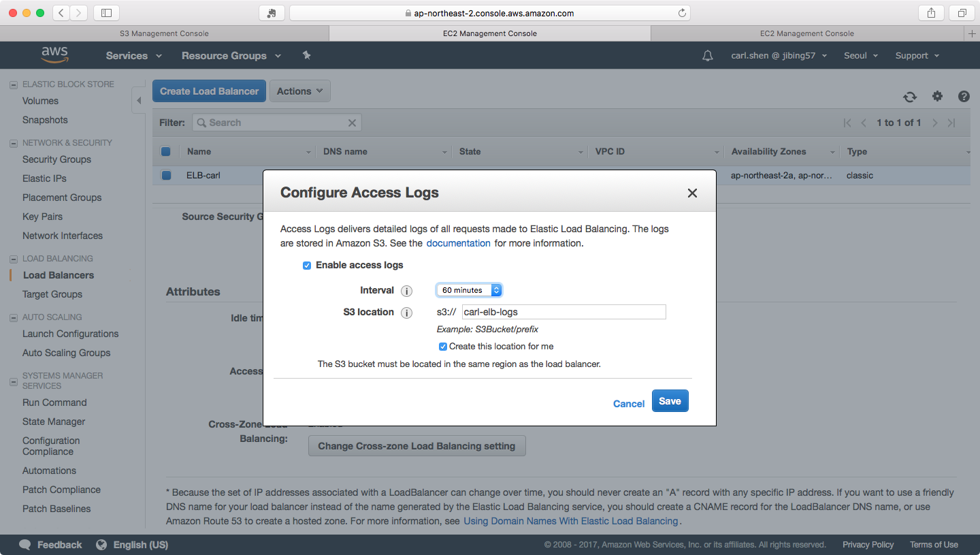Collapse the Network & Security section
Screen dimensions: 980x555
point(14,144)
